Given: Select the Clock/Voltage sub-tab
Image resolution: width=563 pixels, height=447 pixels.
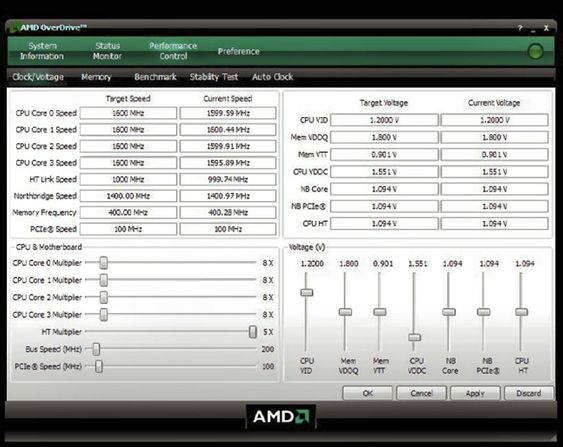Looking at the screenshot, I should pyautogui.click(x=38, y=77).
